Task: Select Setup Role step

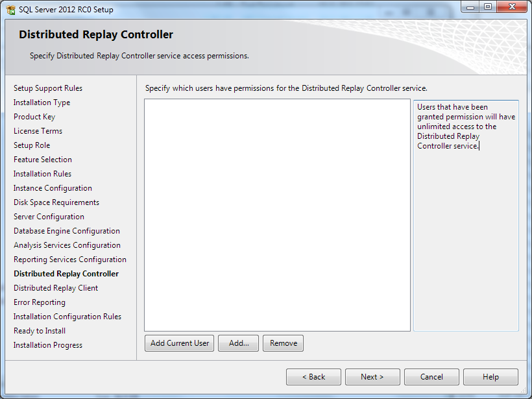Action: 32,145
